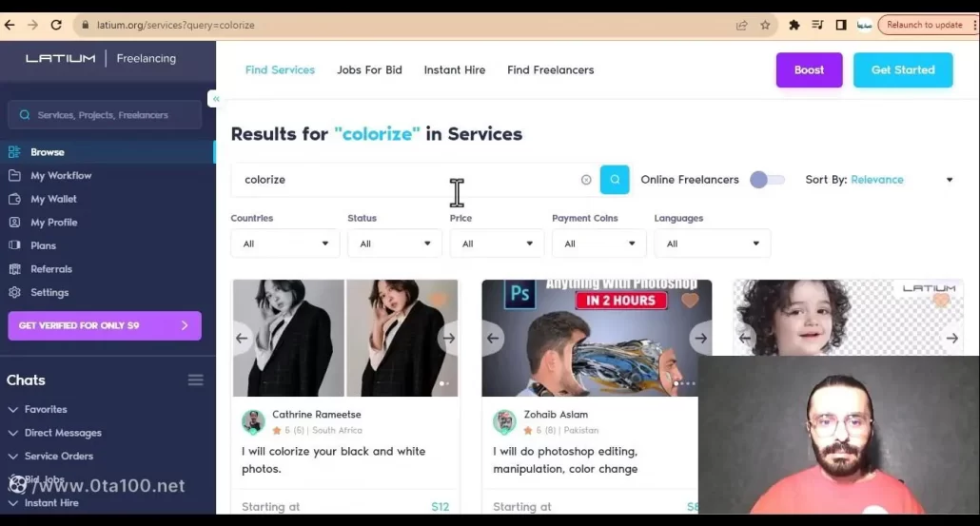
Task: Open My Wallet in sidebar
Action: pos(53,199)
